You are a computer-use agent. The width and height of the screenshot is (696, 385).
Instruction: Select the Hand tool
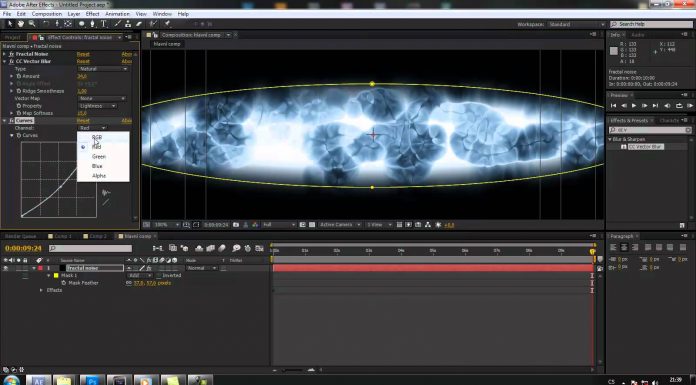tap(20, 24)
